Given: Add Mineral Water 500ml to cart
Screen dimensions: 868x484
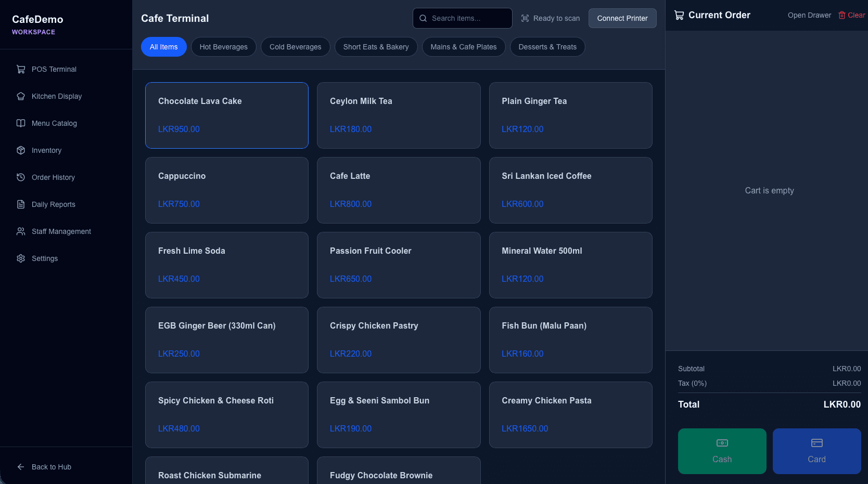Looking at the screenshot, I should (571, 265).
